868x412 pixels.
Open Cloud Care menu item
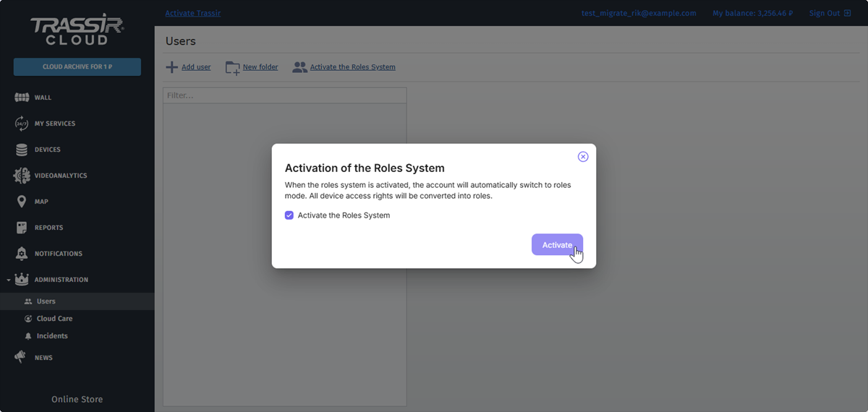coord(54,319)
